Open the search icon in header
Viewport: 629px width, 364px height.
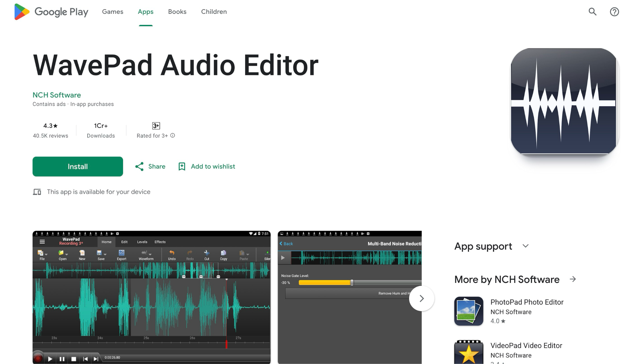[x=592, y=12]
